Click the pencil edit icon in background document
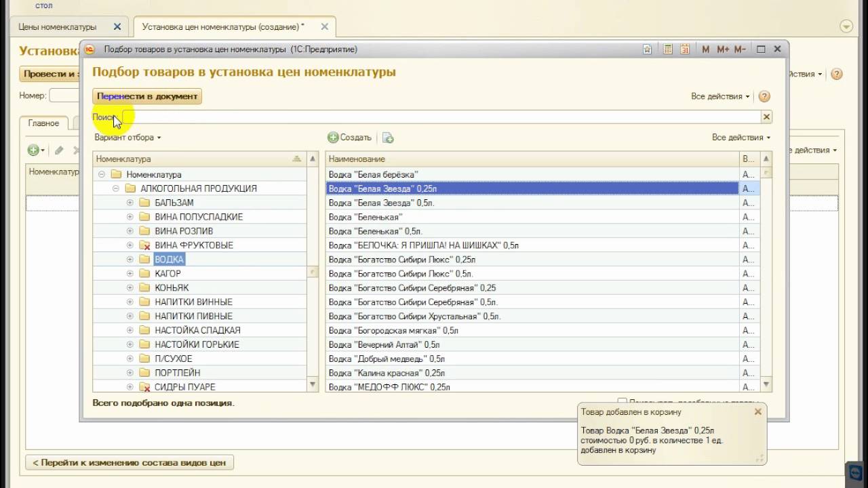 coord(59,150)
